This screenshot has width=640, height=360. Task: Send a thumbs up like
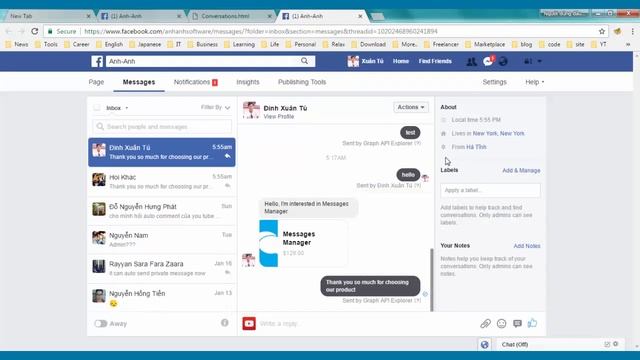[533, 323]
